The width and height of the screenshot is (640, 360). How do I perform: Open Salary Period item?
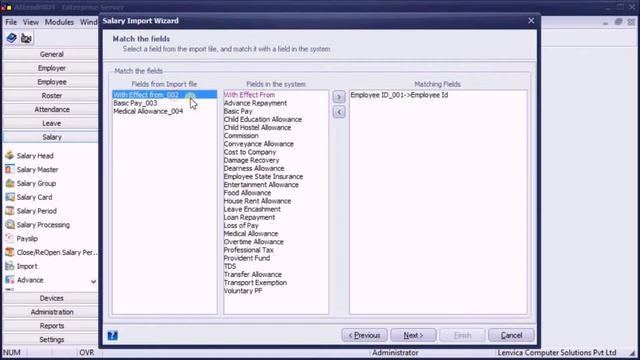pyautogui.click(x=36, y=211)
